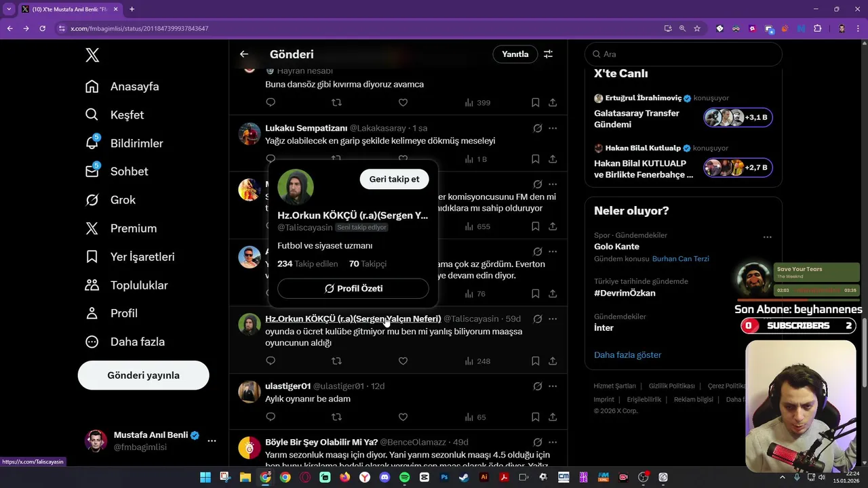Image resolution: width=868 pixels, height=488 pixels.
Task: Open Profil Özeti in hover card
Action: tap(353, 288)
